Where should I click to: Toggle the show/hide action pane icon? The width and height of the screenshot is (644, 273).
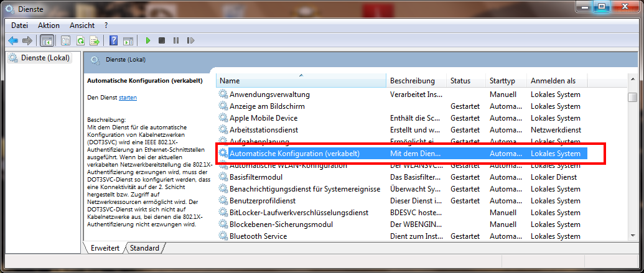click(128, 40)
